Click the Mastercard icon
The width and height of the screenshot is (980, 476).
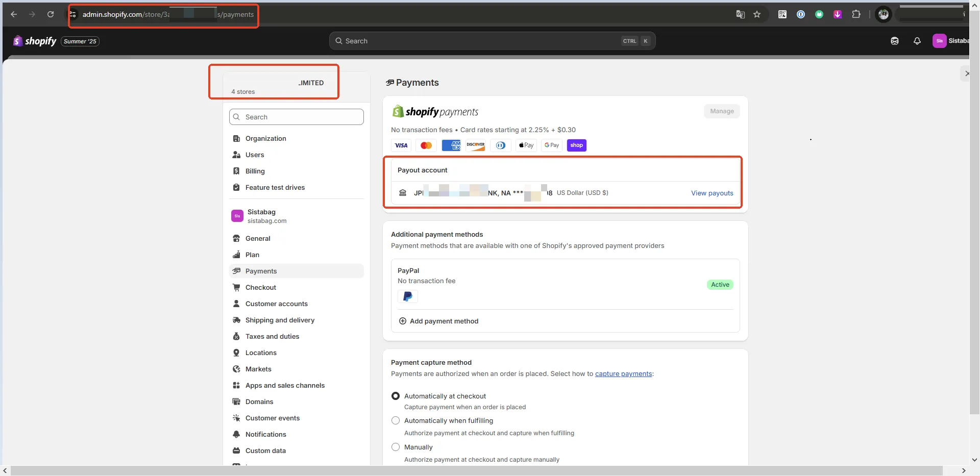click(x=426, y=145)
